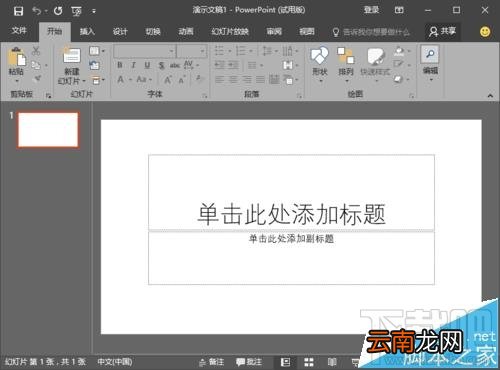Switch to the 动画 ribbon tab
The height and width of the screenshot is (370, 500).
(186, 31)
